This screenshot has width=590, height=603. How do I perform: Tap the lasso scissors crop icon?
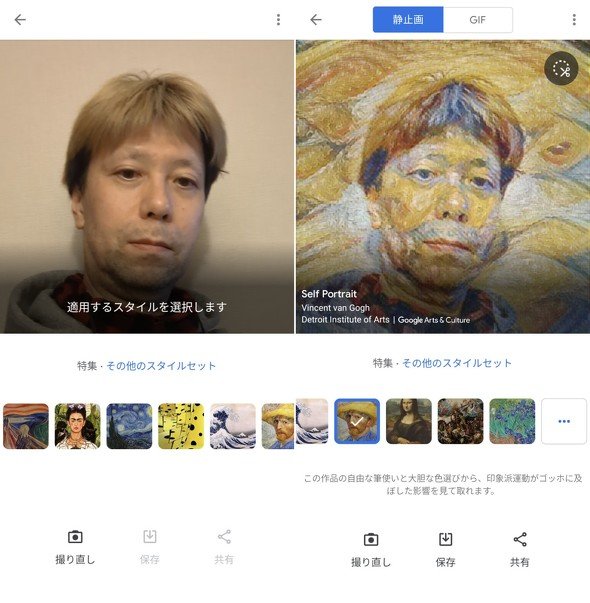coord(561,69)
